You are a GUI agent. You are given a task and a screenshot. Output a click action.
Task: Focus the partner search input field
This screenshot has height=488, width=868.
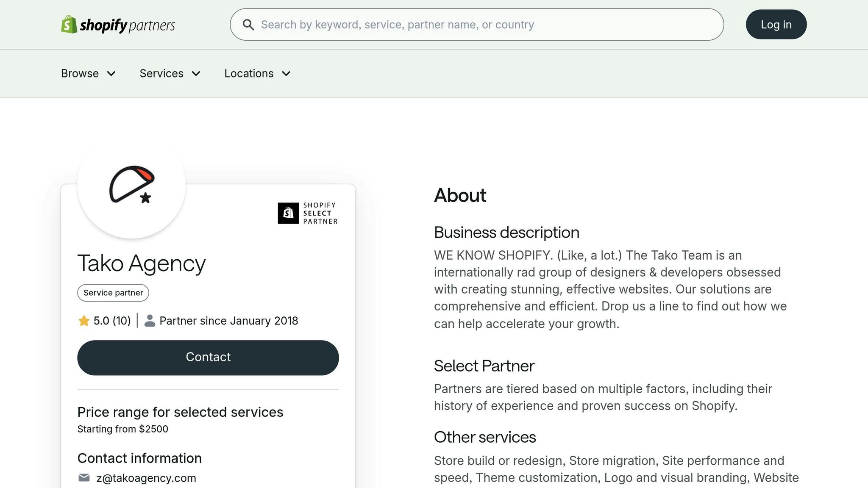click(477, 25)
